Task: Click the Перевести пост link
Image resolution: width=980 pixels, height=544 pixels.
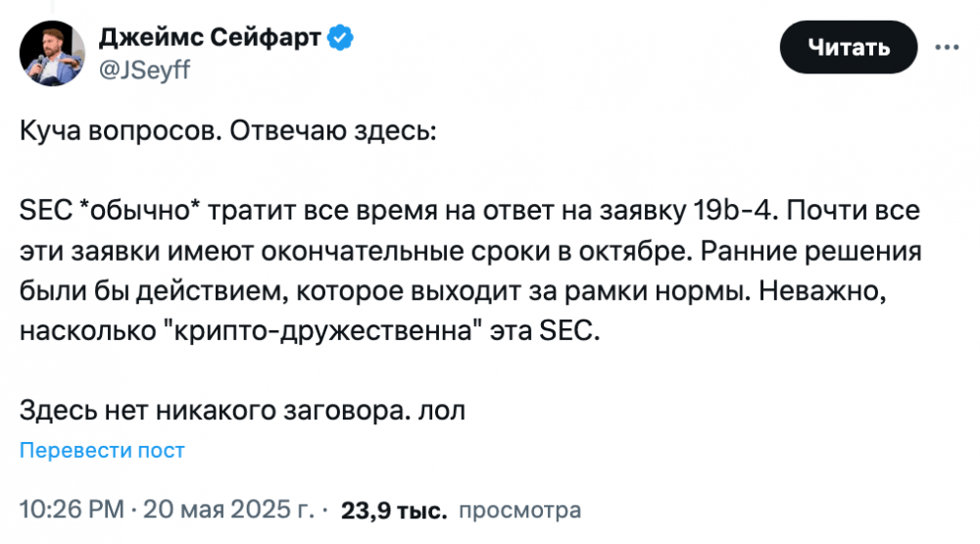Action: (102, 450)
